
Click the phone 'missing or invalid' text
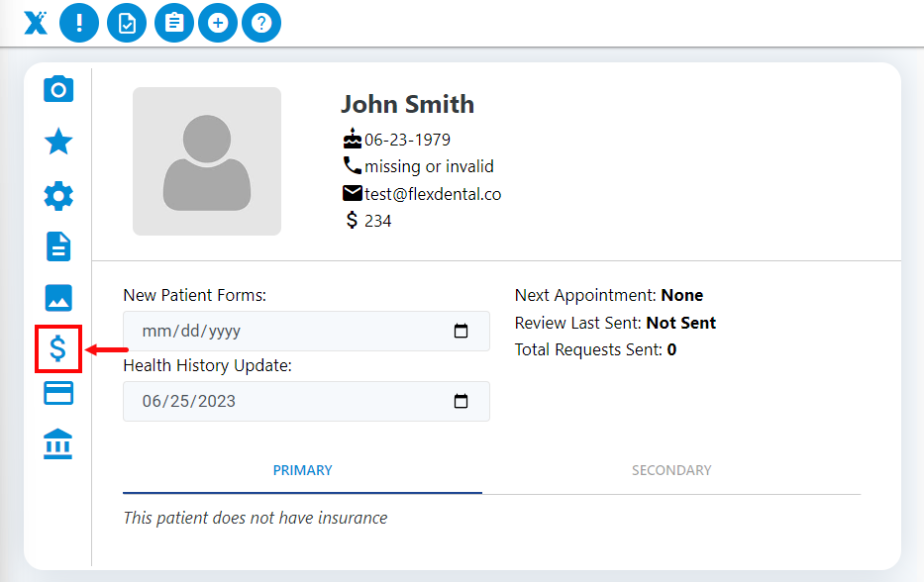pyautogui.click(x=429, y=166)
